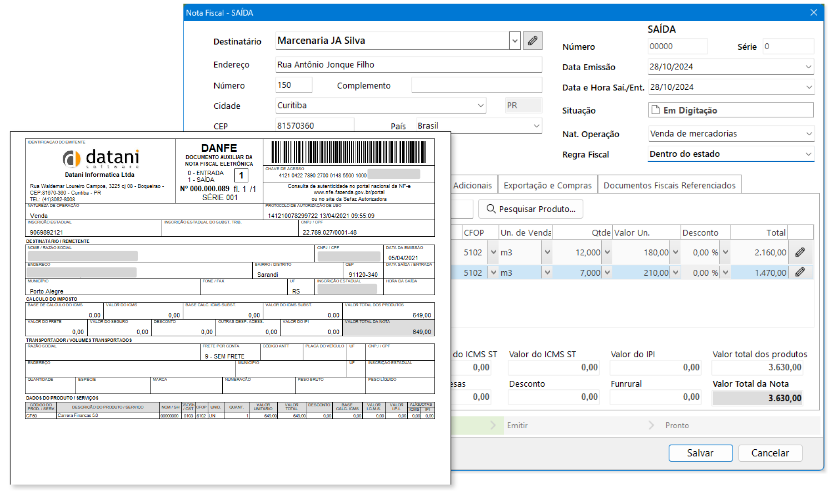Expand the Nat. Operação dropdown
Viewport: 831px width, 491px height.
coord(809,134)
